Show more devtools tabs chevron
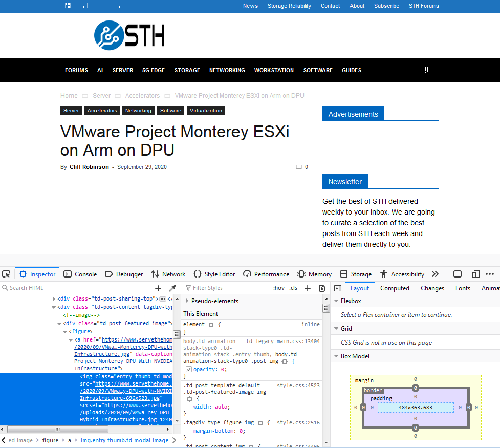The height and width of the screenshot is (448, 500). coord(436,274)
